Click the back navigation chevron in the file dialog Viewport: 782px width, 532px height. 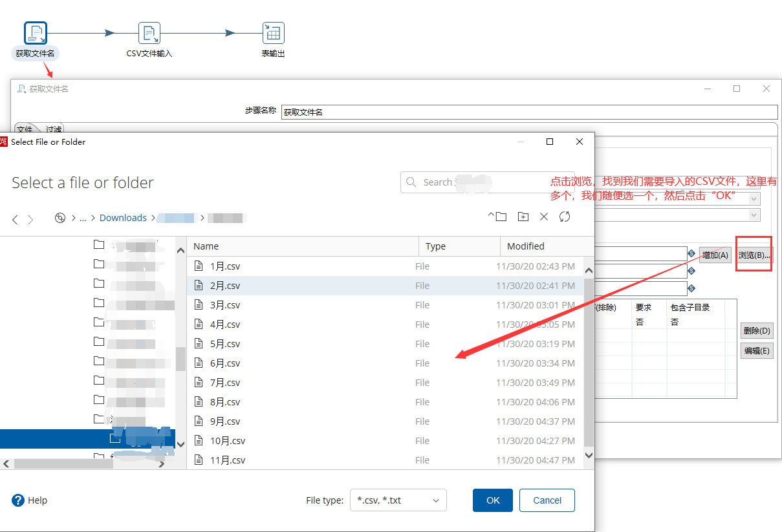tap(14, 219)
